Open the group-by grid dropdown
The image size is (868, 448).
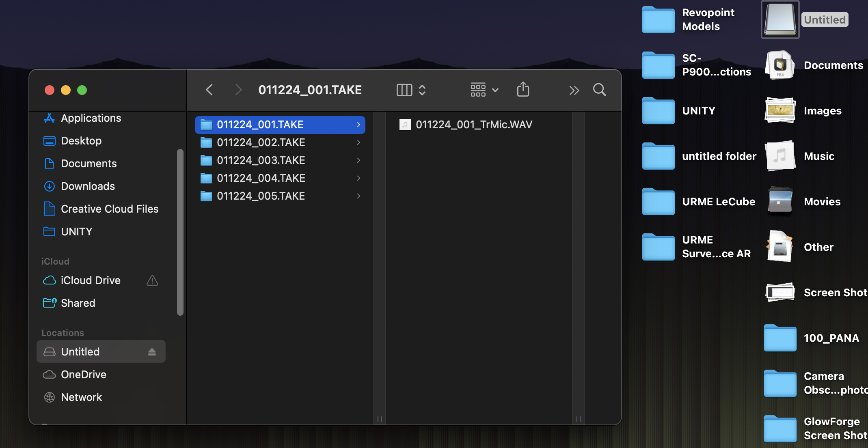[x=484, y=90]
